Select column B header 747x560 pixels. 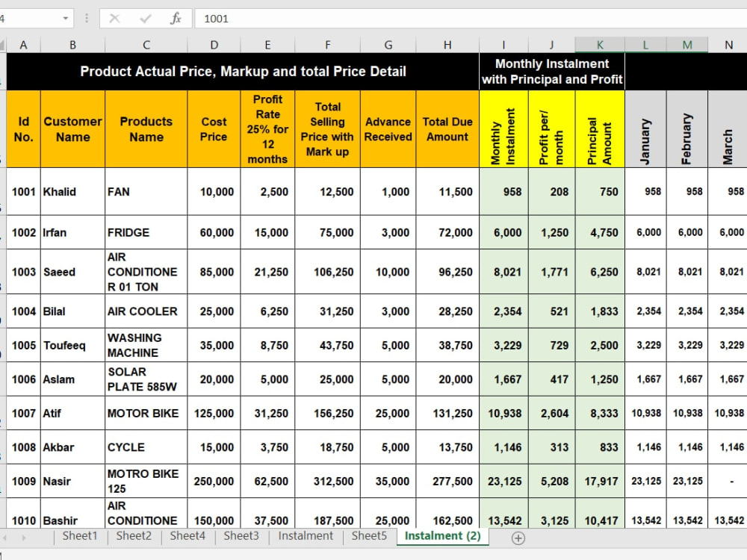(73, 46)
